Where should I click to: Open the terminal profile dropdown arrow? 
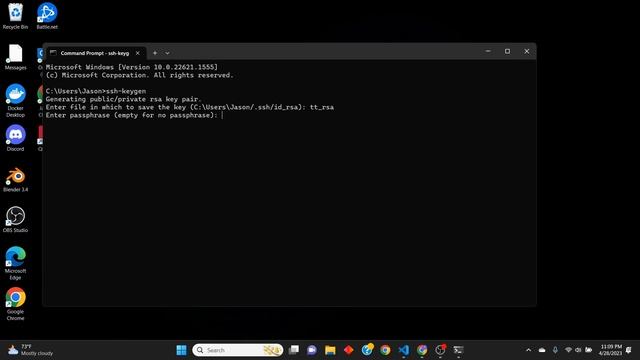(167, 53)
